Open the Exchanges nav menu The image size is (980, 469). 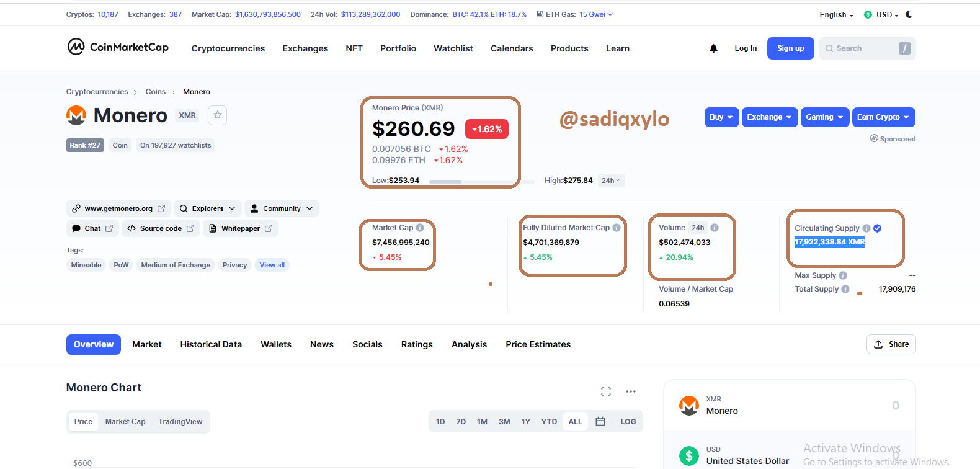[305, 48]
